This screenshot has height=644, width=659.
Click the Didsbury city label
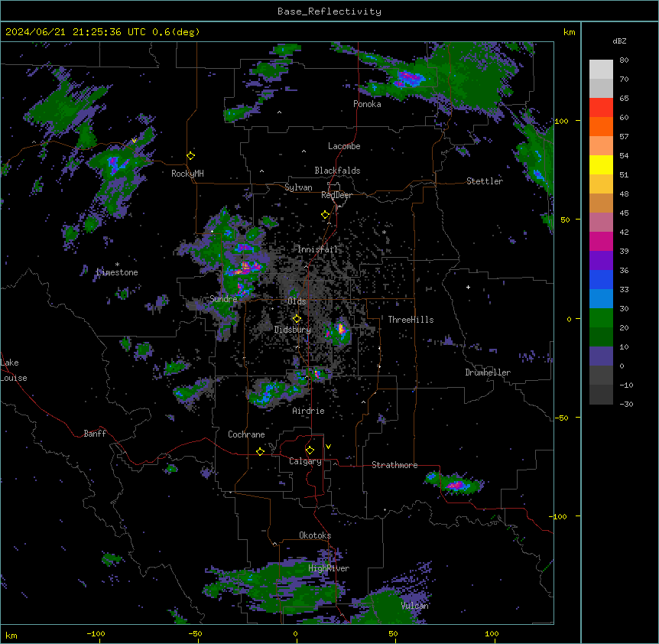293,330
